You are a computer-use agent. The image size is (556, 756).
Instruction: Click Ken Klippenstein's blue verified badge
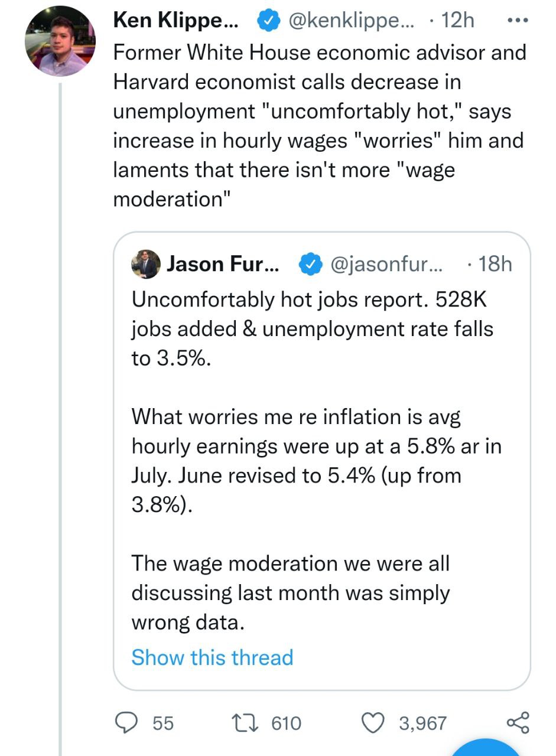tap(268, 21)
